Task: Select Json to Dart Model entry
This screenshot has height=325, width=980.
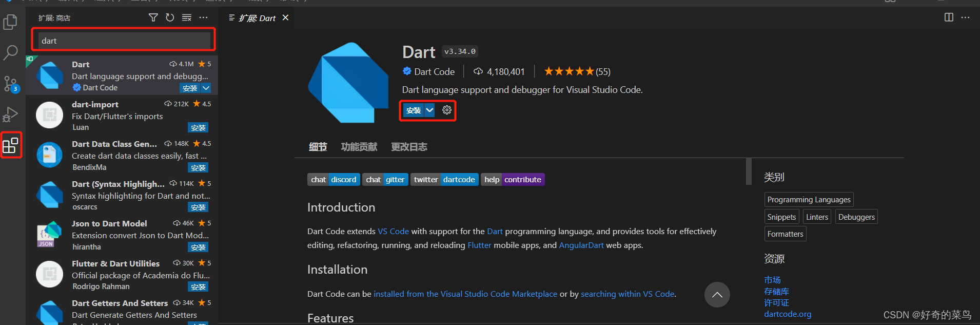Action: tap(122, 235)
